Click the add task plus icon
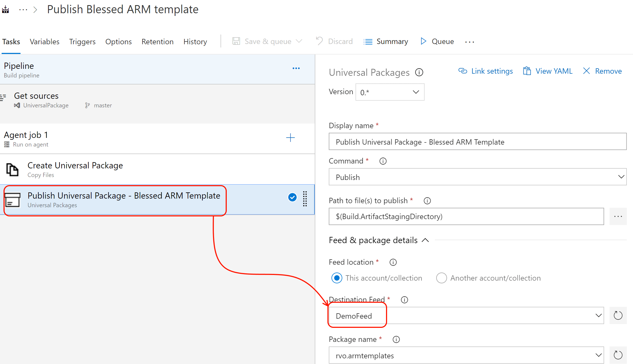 tap(290, 138)
